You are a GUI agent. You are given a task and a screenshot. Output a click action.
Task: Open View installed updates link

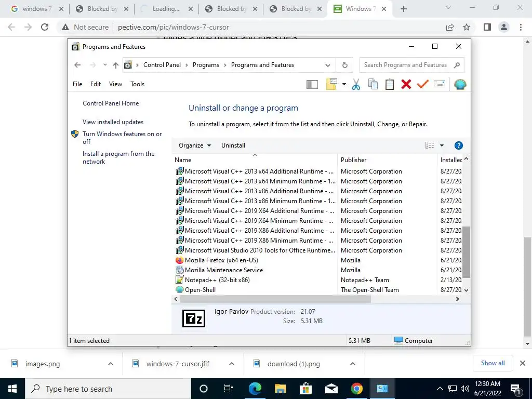113,122
